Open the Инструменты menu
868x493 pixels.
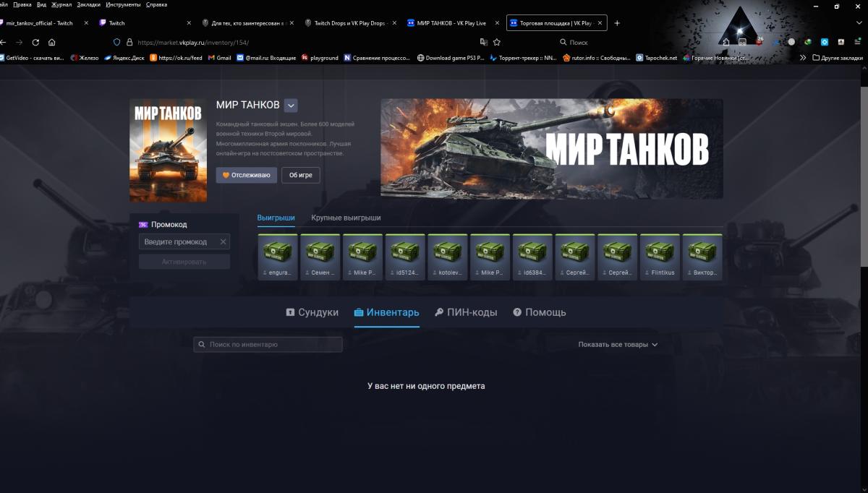[x=123, y=4]
